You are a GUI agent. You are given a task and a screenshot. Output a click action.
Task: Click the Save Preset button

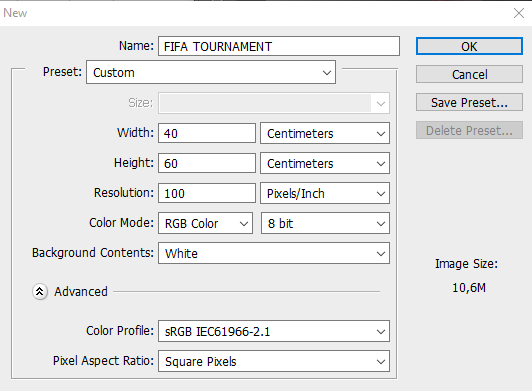tap(469, 102)
